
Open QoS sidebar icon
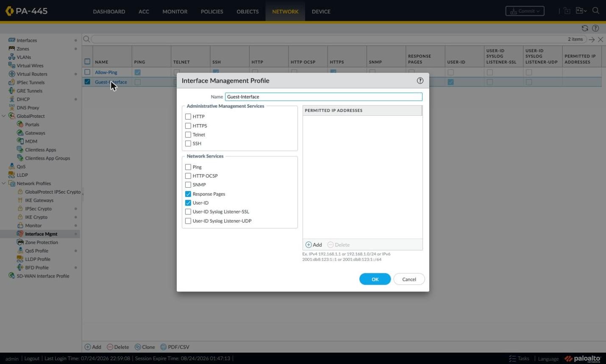(x=12, y=166)
